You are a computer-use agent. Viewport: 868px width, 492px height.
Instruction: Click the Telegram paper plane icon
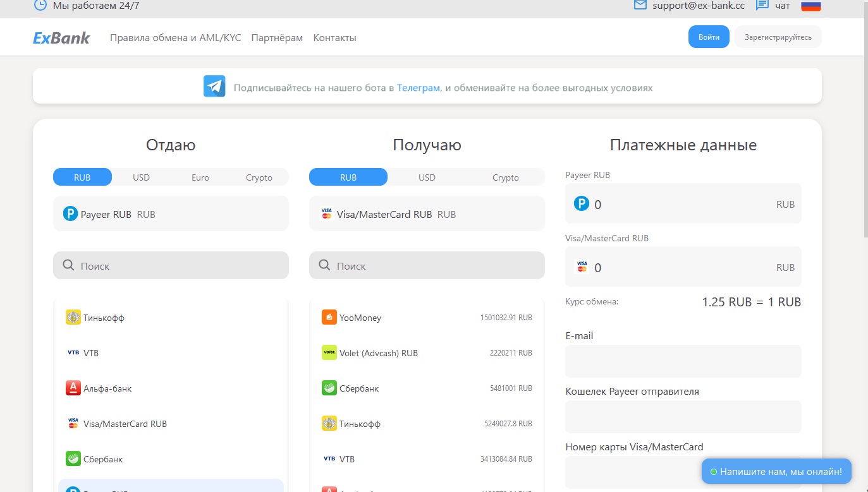pos(214,86)
